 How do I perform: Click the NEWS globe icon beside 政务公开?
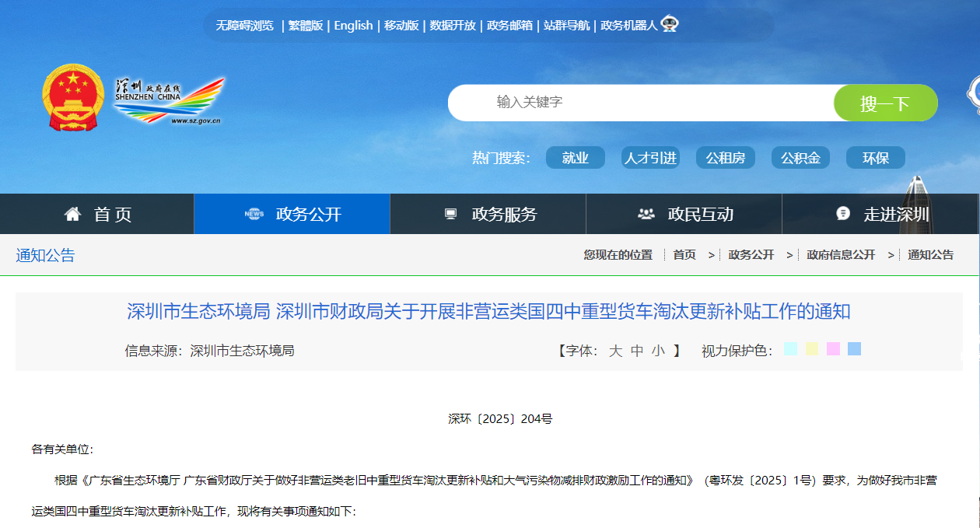[x=254, y=214]
